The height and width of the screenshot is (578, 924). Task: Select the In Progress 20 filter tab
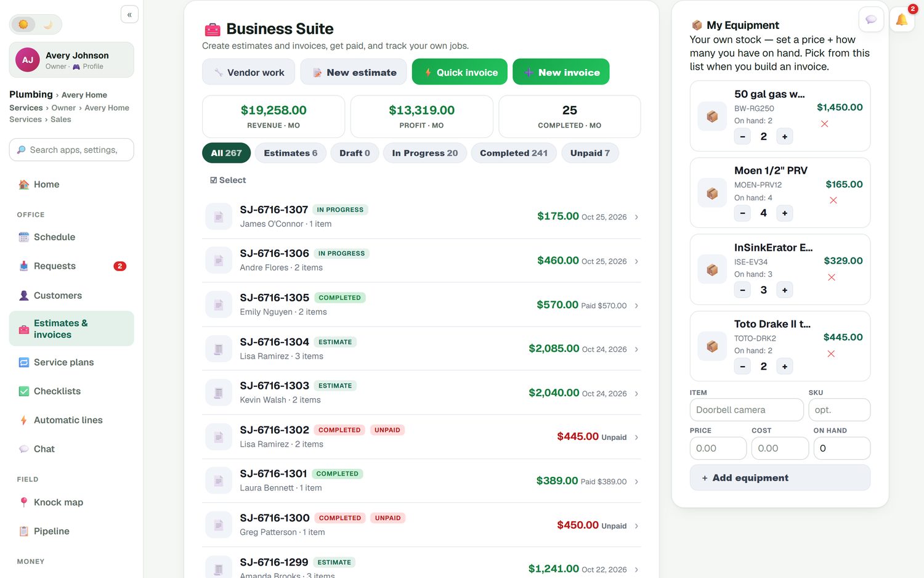(x=425, y=153)
